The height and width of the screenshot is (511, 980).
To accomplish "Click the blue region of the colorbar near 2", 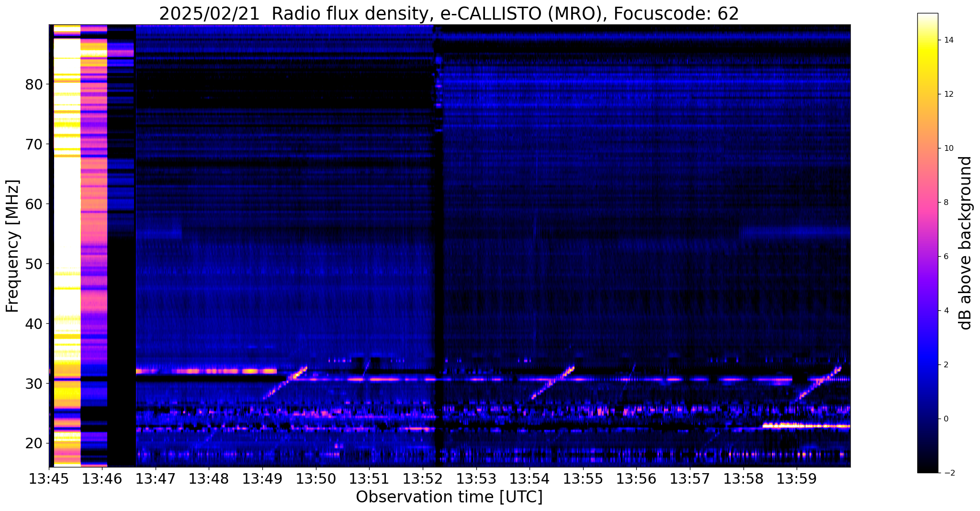I will tap(927, 365).
